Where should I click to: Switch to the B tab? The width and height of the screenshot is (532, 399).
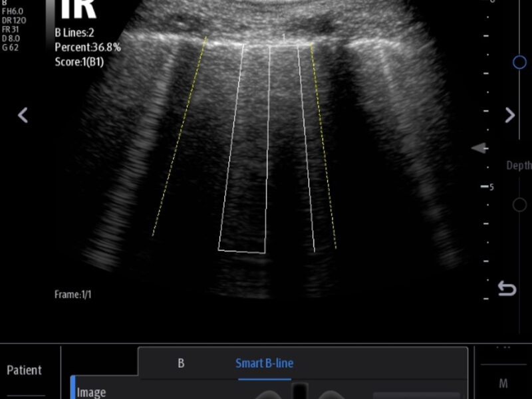pyautogui.click(x=180, y=363)
